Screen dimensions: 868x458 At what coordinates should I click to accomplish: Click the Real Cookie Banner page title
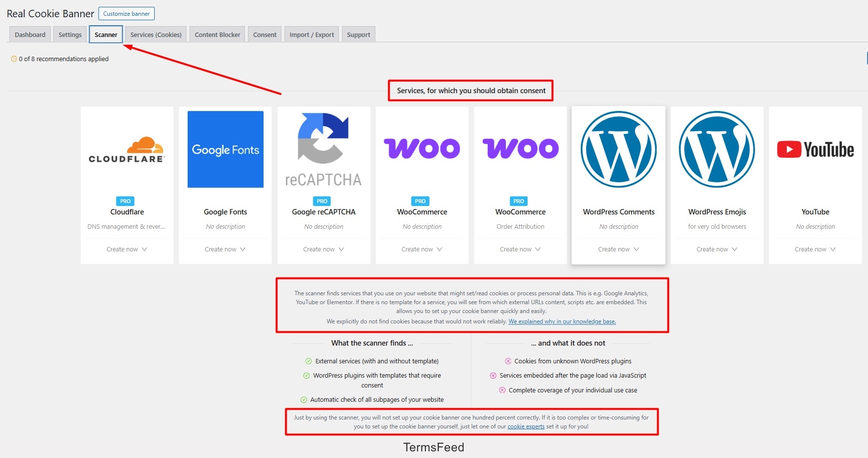50,14
